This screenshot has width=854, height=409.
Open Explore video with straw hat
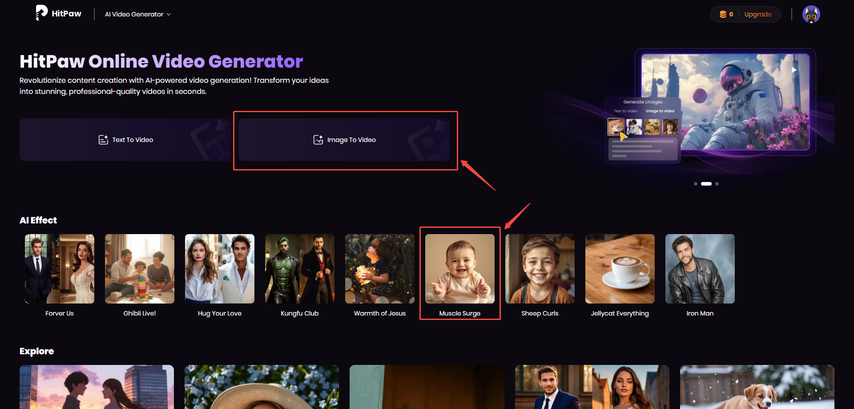261,387
